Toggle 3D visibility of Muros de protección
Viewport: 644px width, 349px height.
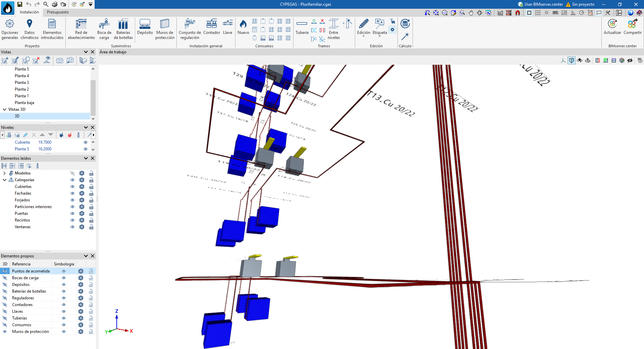[x=5, y=332]
